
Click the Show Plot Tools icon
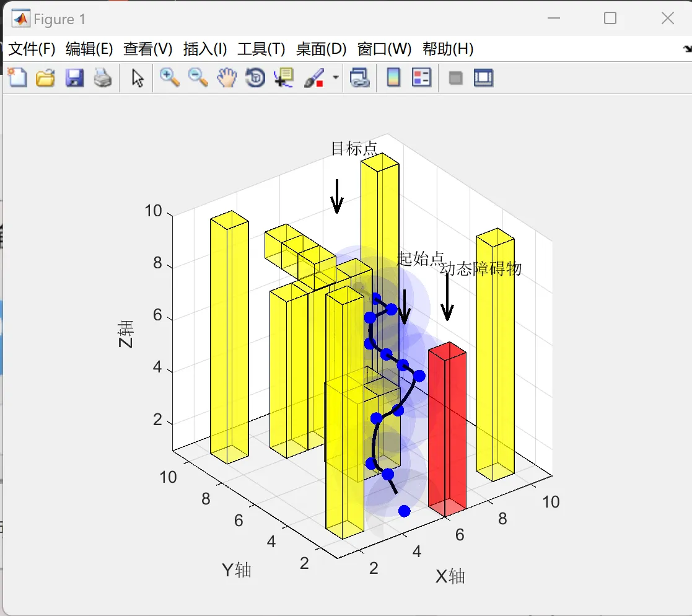pyautogui.click(x=483, y=77)
